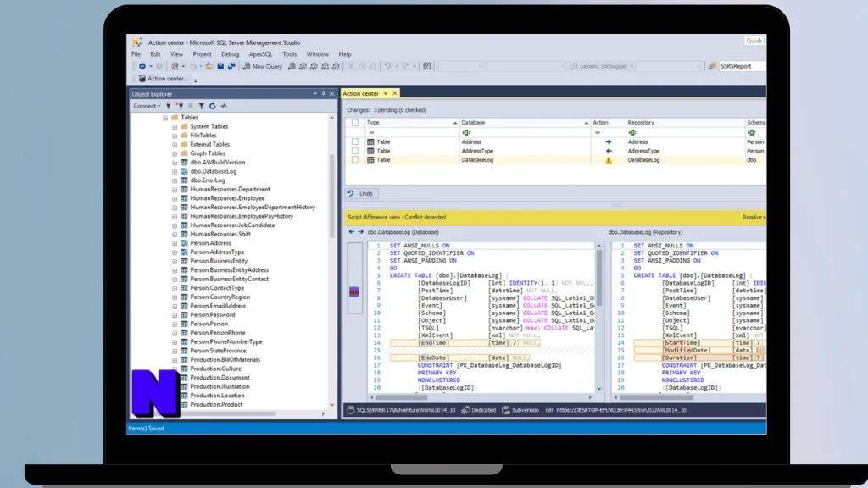Image resolution: width=868 pixels, height=488 pixels.
Task: Click the Open File folder icon
Action: click(209, 66)
